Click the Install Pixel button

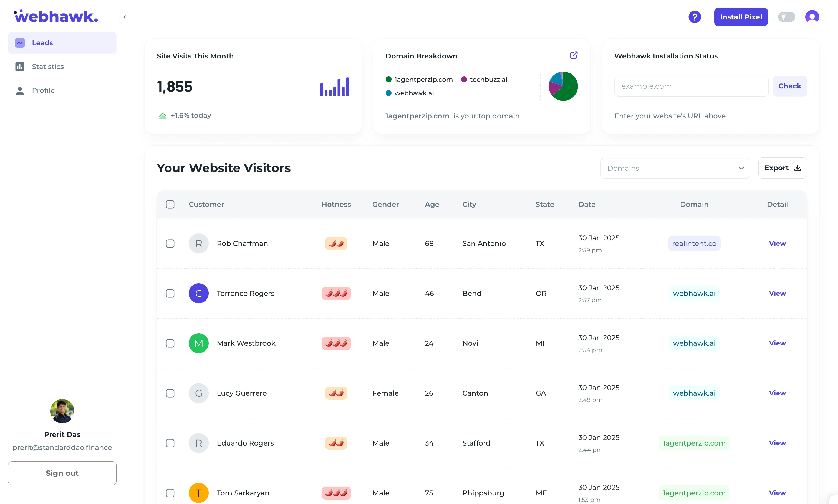click(741, 17)
